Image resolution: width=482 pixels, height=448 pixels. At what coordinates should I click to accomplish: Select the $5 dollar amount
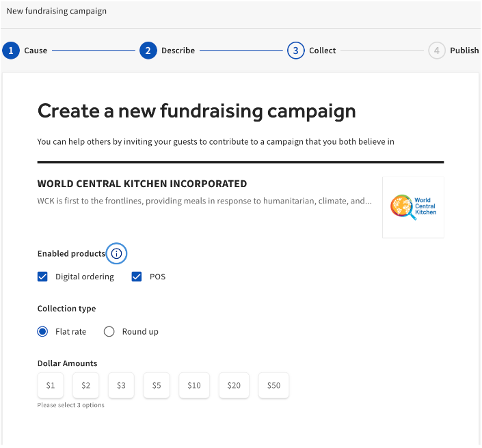[157, 385]
